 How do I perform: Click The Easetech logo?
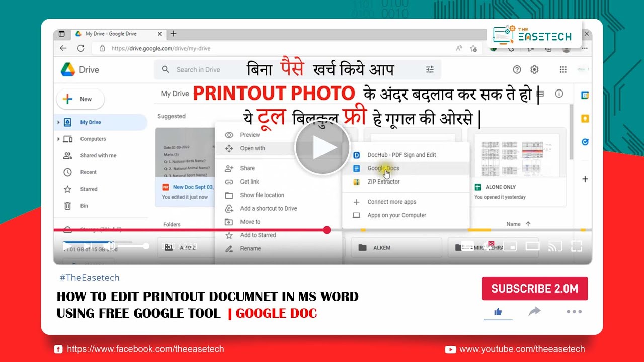pyautogui.click(x=532, y=35)
